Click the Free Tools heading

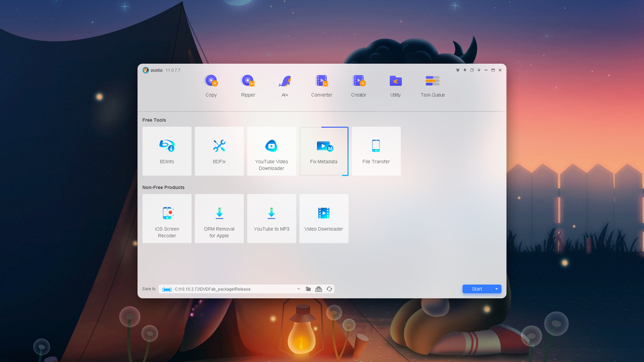pyautogui.click(x=154, y=120)
